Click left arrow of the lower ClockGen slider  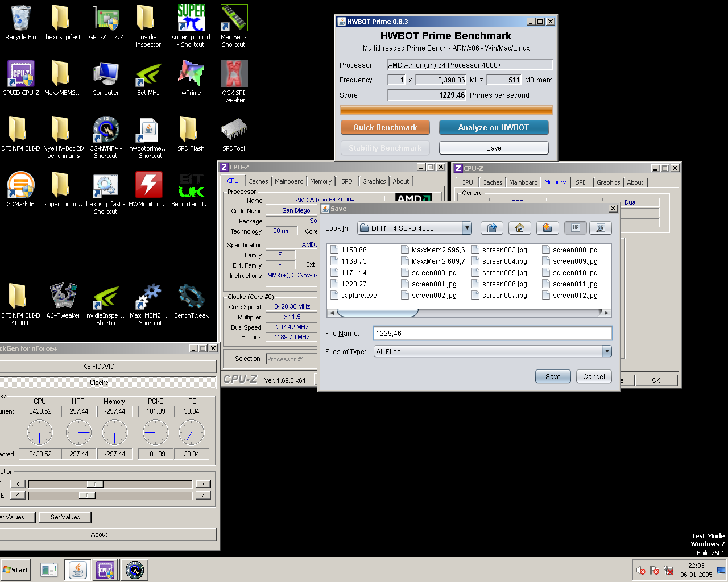(18, 496)
